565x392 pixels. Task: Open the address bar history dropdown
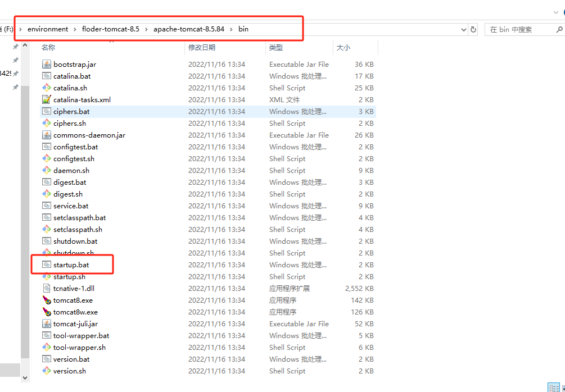pyautogui.click(x=463, y=29)
